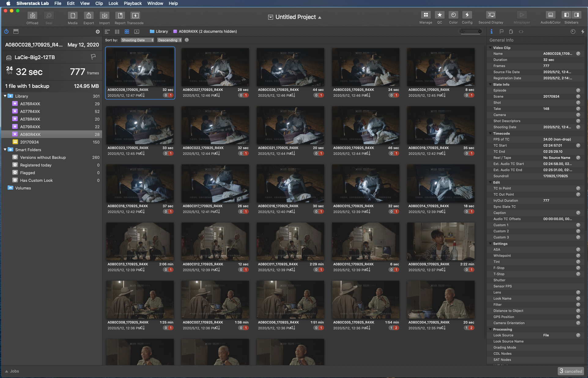
Task: Open the Transcode tool
Action: coord(135,16)
